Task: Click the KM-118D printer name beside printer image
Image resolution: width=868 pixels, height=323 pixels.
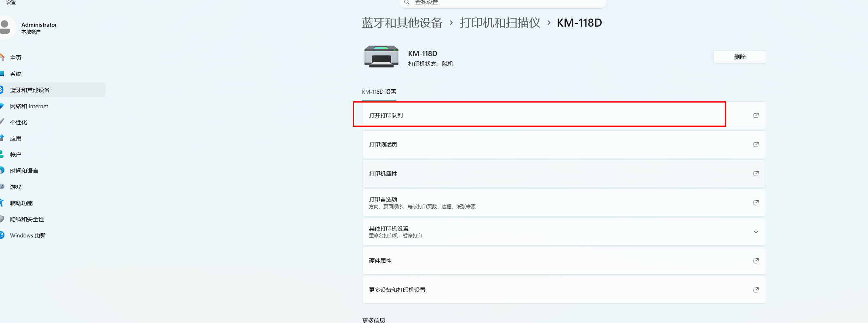Action: coord(423,54)
